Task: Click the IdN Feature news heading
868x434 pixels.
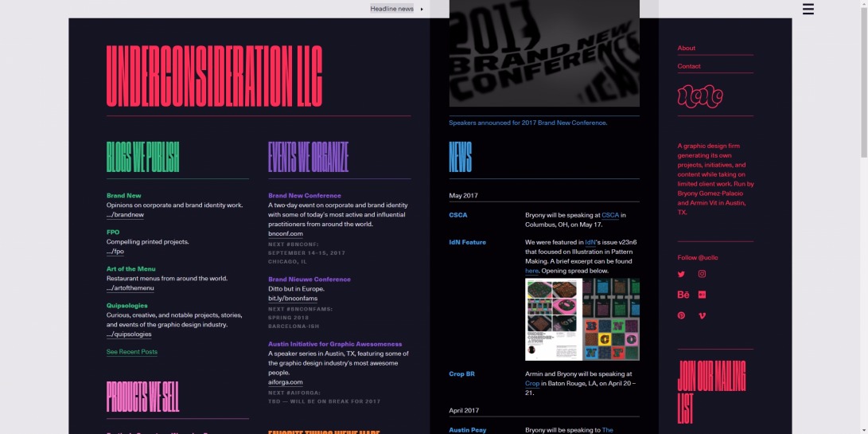Action: [x=467, y=242]
